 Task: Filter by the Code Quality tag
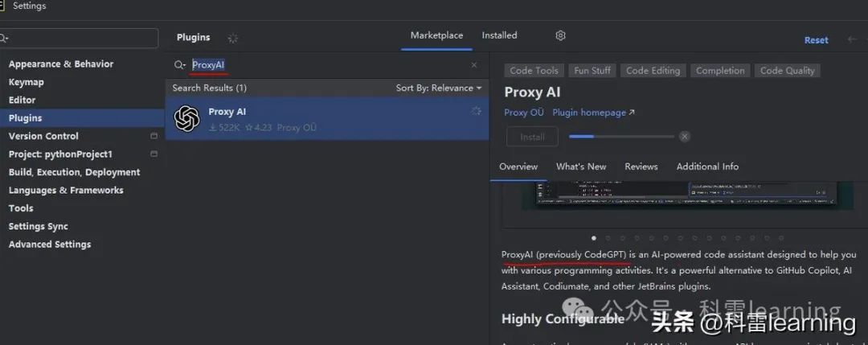pos(787,70)
